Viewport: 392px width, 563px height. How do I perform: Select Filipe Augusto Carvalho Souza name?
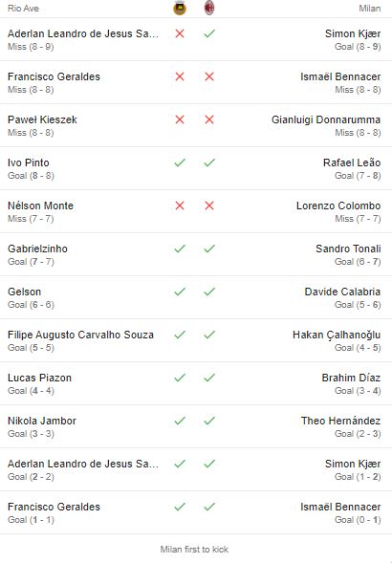coord(80,335)
